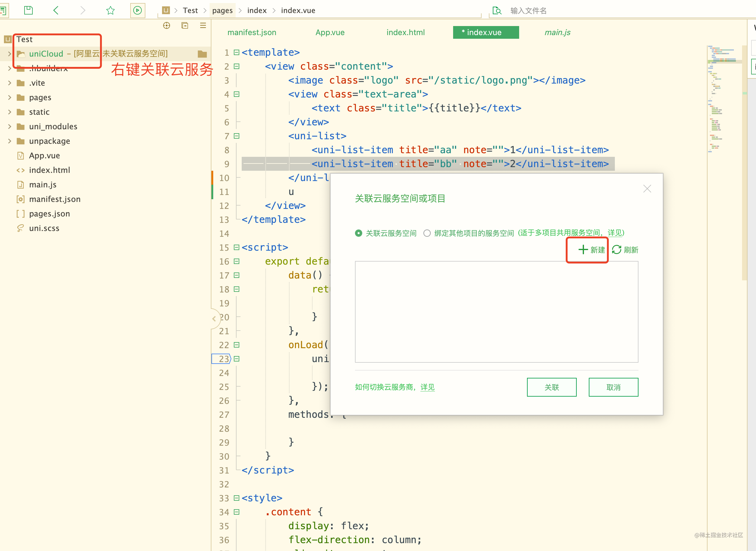
Task: Go back with the left arrow icon
Action: point(56,10)
